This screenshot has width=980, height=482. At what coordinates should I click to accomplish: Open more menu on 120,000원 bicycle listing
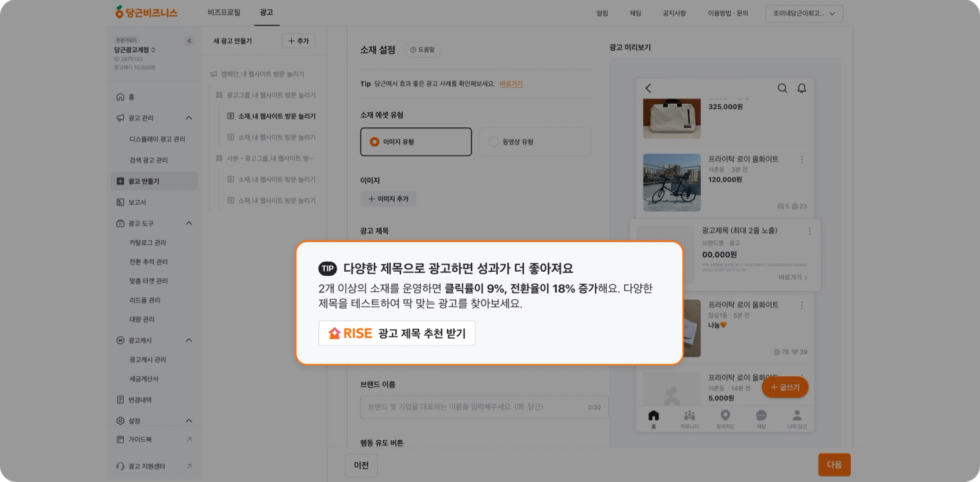[x=802, y=160]
